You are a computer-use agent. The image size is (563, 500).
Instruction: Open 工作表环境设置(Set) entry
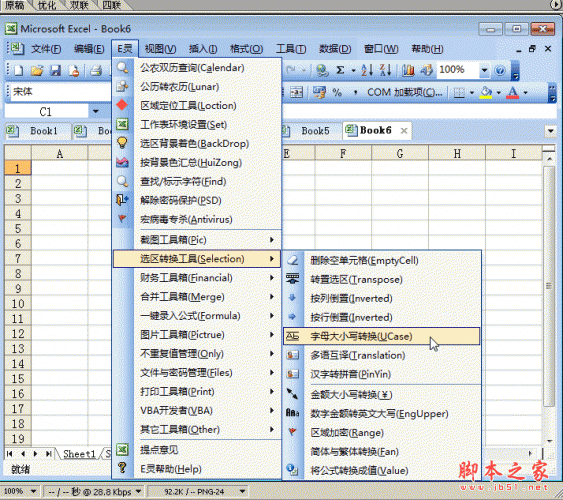[197, 125]
